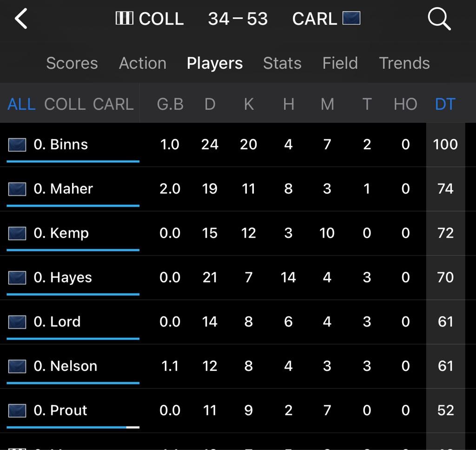Filter players by CARL team
The height and width of the screenshot is (450, 476).
coord(113,104)
